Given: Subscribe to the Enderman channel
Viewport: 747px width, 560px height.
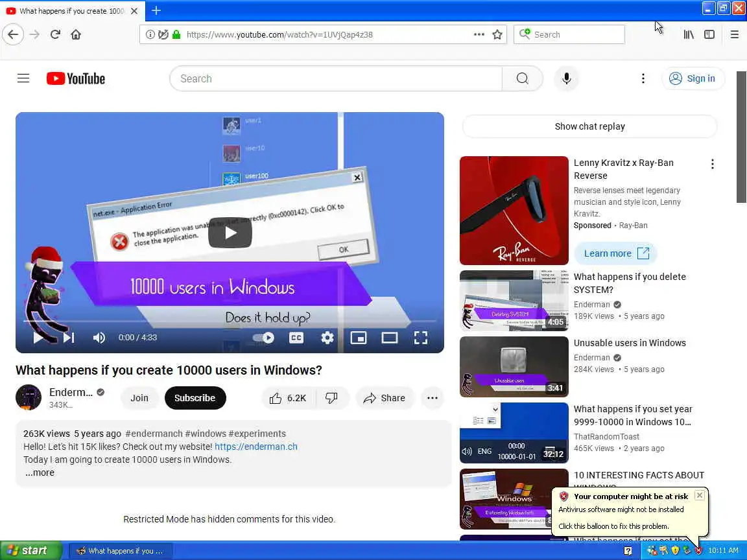Looking at the screenshot, I should [195, 398].
